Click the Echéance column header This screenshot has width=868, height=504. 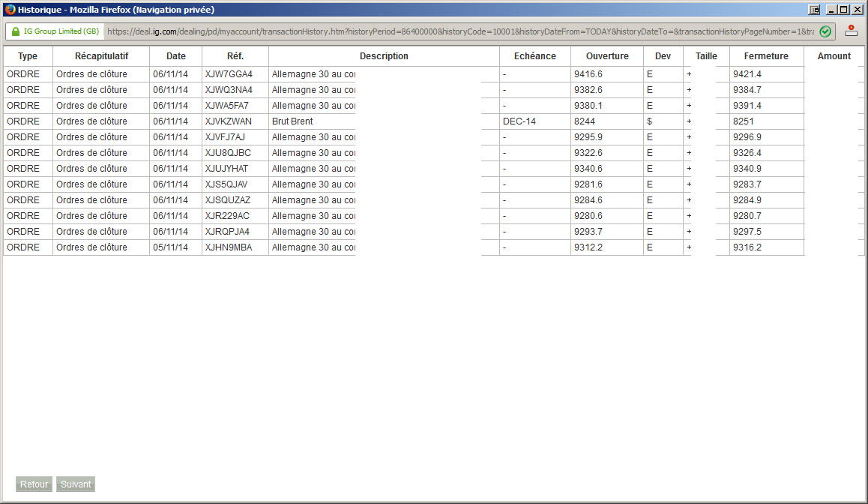tap(534, 56)
